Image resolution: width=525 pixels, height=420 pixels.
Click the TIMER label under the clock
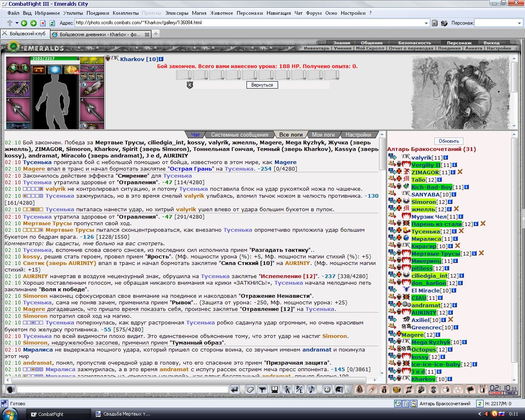coord(510,393)
